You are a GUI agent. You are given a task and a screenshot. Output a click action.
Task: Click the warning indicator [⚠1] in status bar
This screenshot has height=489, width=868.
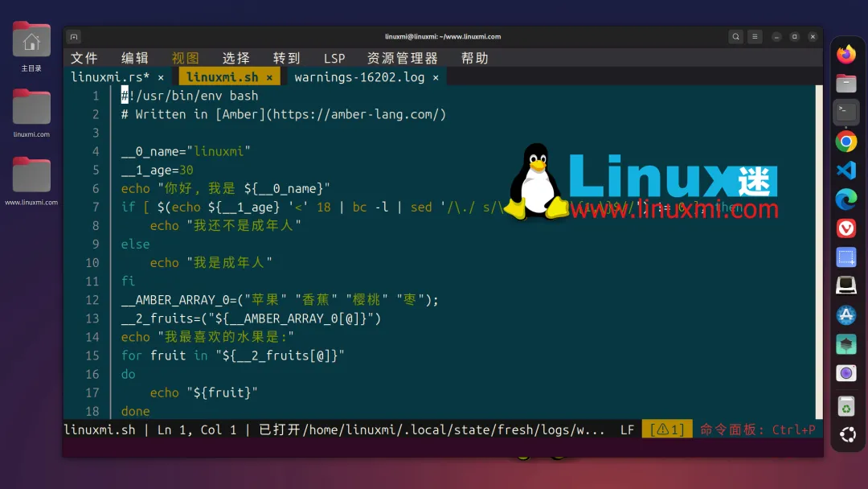tap(667, 429)
